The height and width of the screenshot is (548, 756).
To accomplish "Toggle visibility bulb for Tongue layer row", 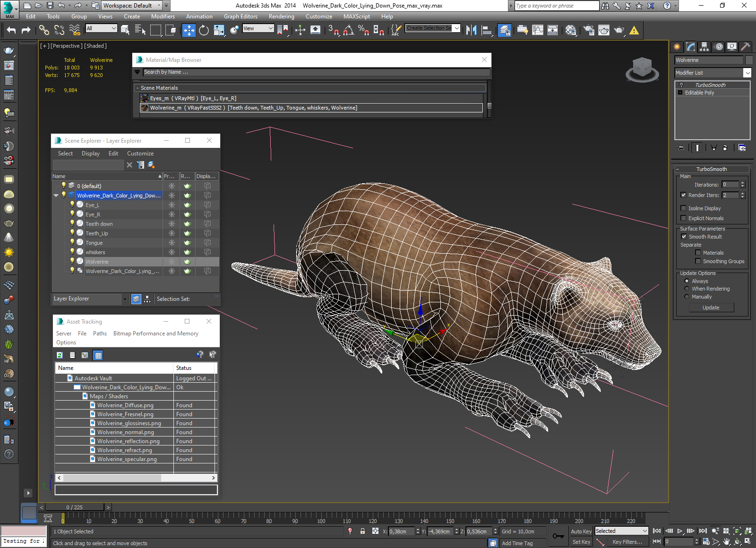I will [x=72, y=242].
